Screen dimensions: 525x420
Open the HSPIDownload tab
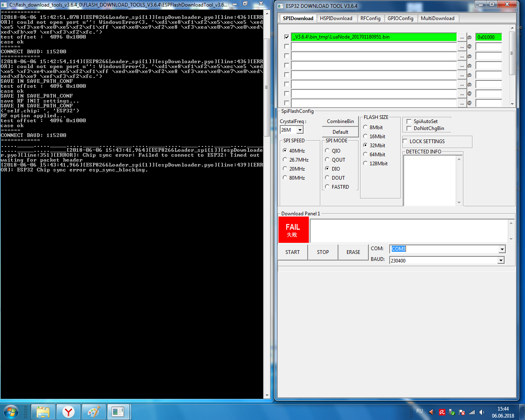click(336, 18)
